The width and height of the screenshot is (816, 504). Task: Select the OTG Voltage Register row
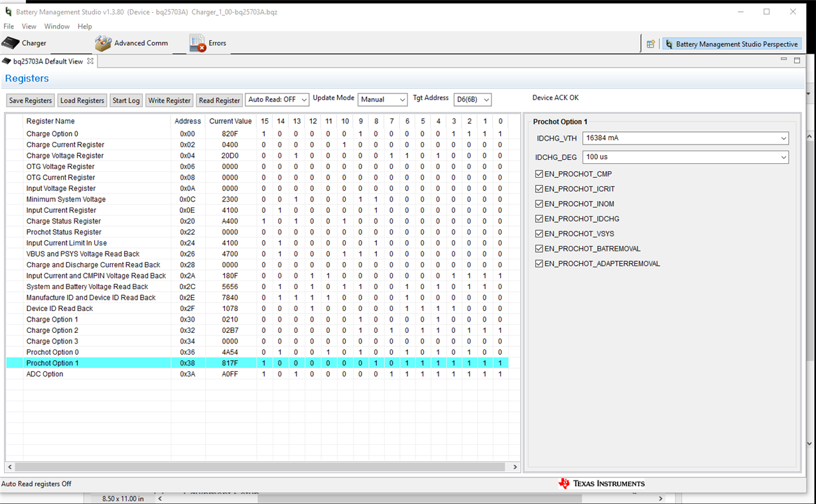coord(257,166)
